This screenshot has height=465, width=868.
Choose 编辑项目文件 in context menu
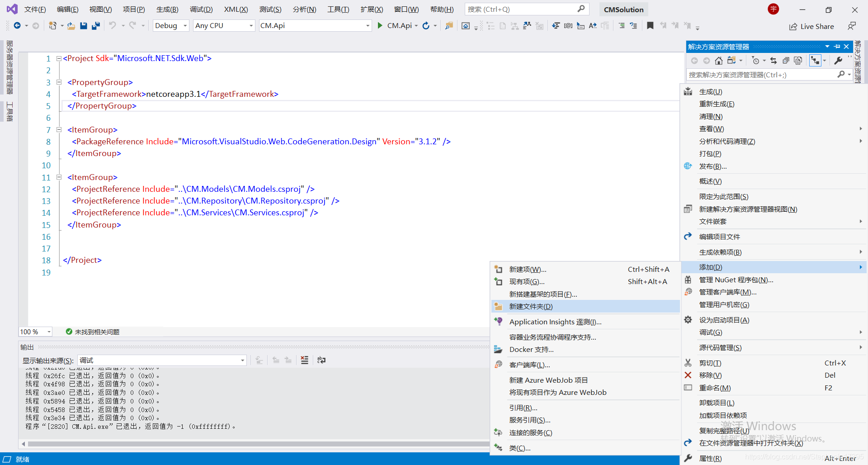774,237
